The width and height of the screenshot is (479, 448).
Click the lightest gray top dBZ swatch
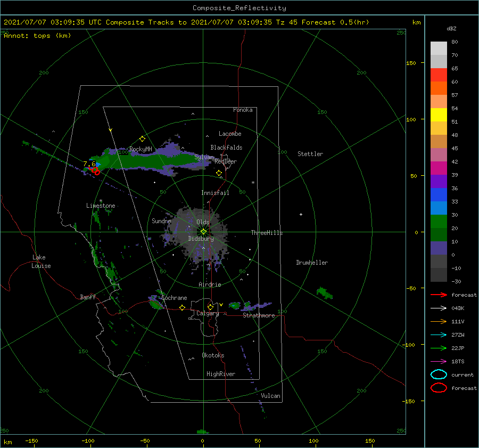[x=439, y=48]
